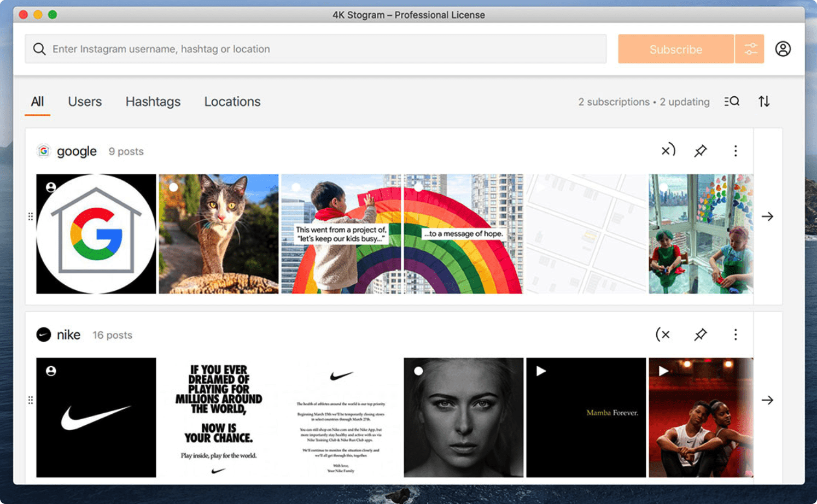Screen dimensions: 817x504
Task: Open the blank map thumbnail
Action: pos(586,234)
